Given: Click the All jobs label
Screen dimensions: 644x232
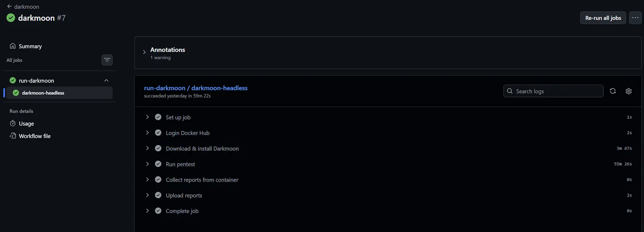Looking at the screenshot, I should [x=14, y=60].
